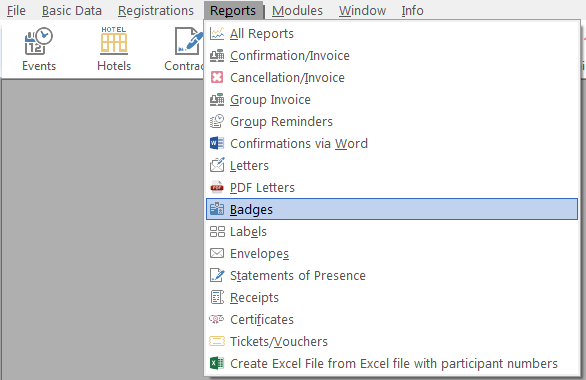Click the Group Reminders clock icon
This screenshot has width=586, height=380.
(x=217, y=121)
